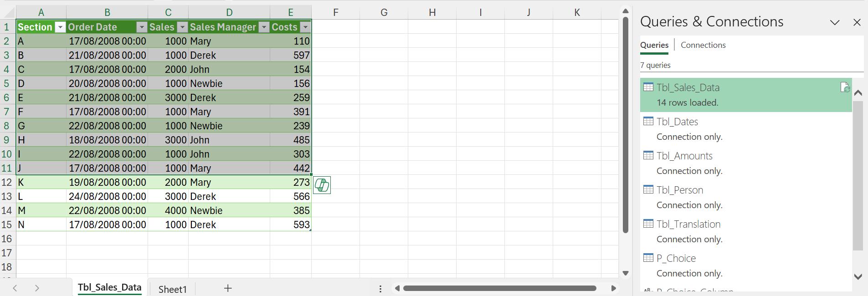Select column F header
Screen dimensions: 868x296
click(x=336, y=13)
